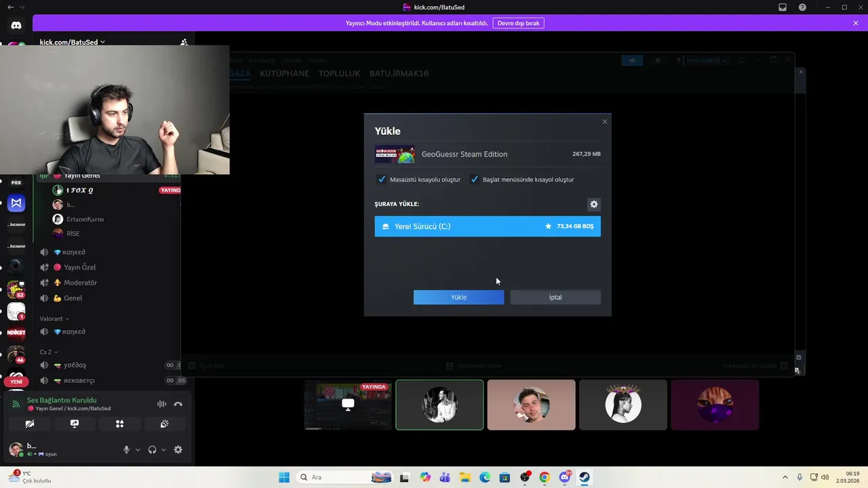Open the install location settings gear
This screenshot has height=488, width=868.
coord(594,204)
